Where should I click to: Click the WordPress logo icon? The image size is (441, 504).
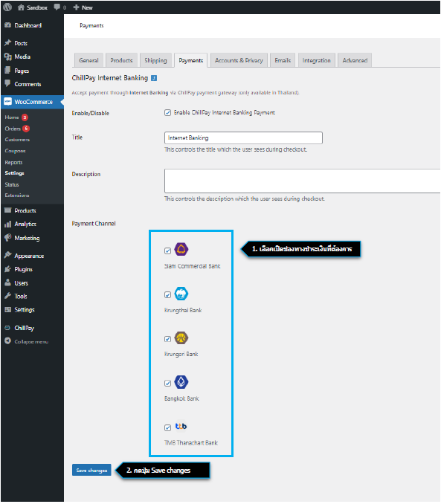tap(7, 7)
